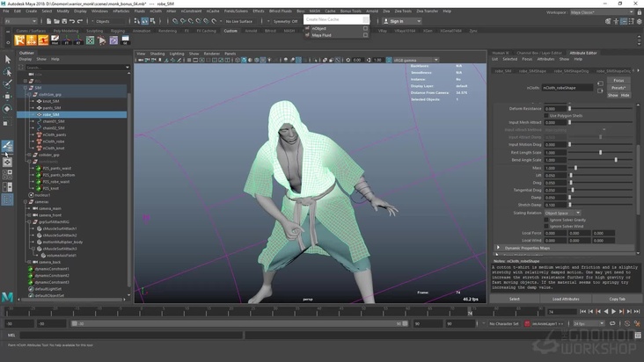This screenshot has width=644, height=362.
Task: Pick the Rotate tool in toolbox
Action: point(7,109)
